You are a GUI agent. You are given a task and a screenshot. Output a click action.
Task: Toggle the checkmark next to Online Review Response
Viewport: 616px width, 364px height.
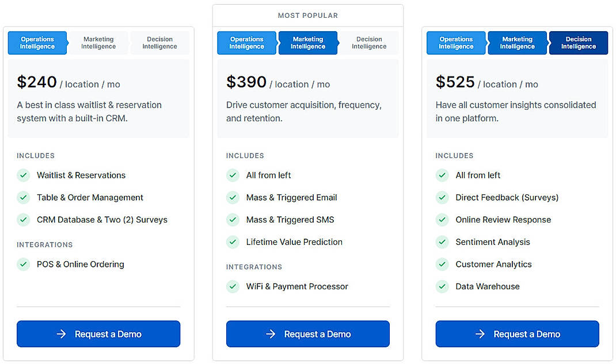pos(442,220)
